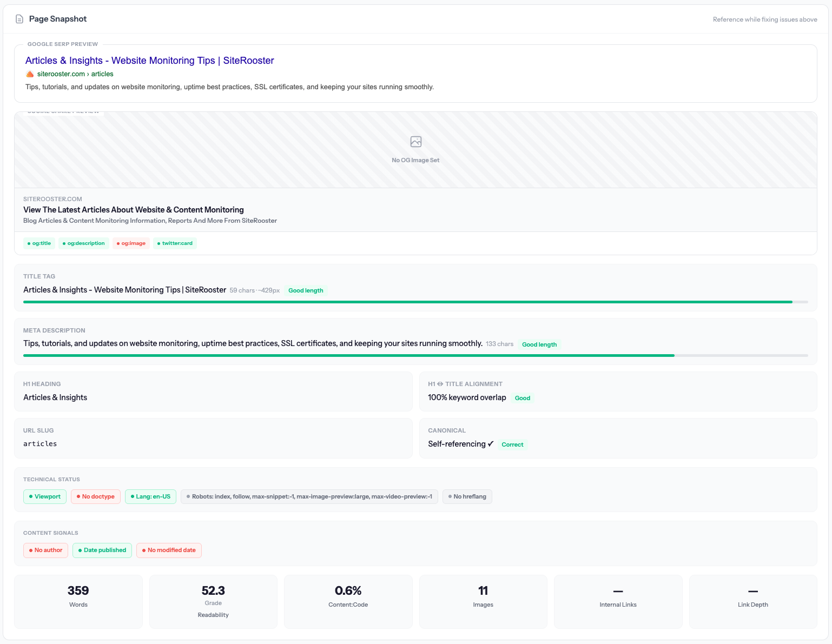Click the red dot on No author badge
Image resolution: width=832 pixels, height=644 pixels.
30,550
